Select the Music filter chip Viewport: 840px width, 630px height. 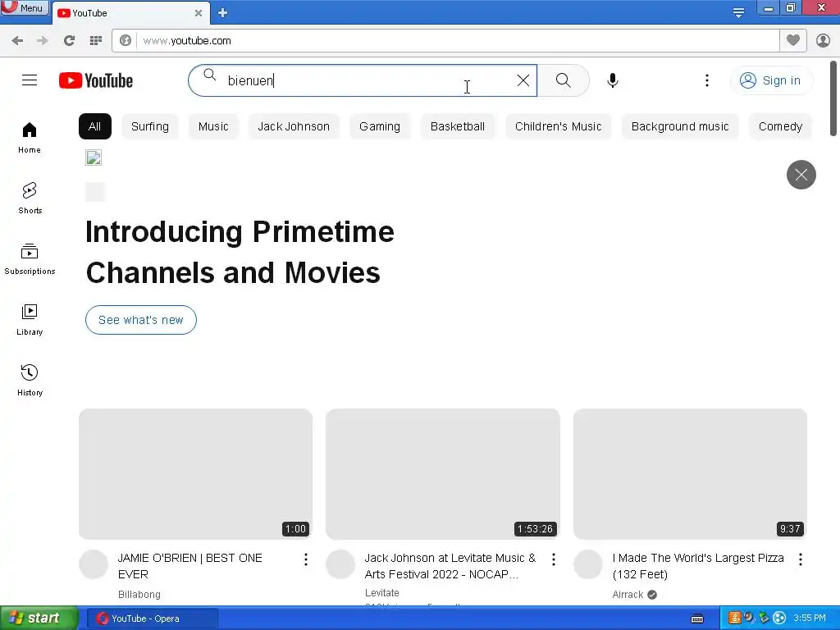213,126
